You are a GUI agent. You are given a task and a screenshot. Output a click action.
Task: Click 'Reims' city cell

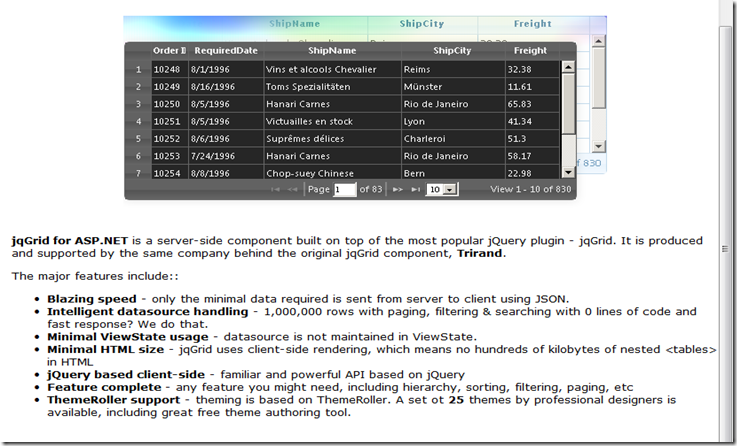(453, 69)
